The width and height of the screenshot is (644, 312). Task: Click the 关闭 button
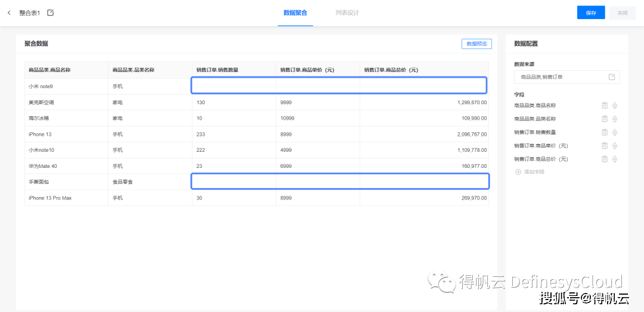pyautogui.click(x=622, y=13)
